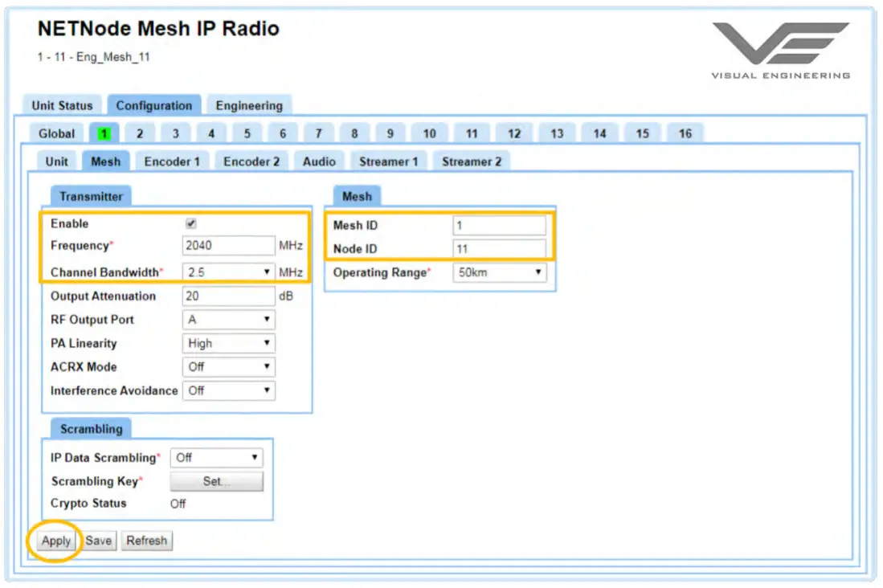Select node tab 13

click(x=557, y=133)
